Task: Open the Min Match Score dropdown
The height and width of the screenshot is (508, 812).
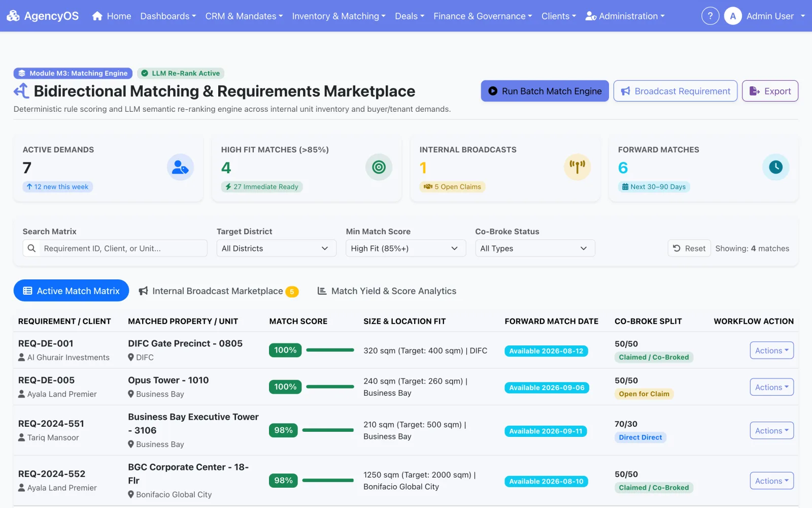Action: coord(405,248)
